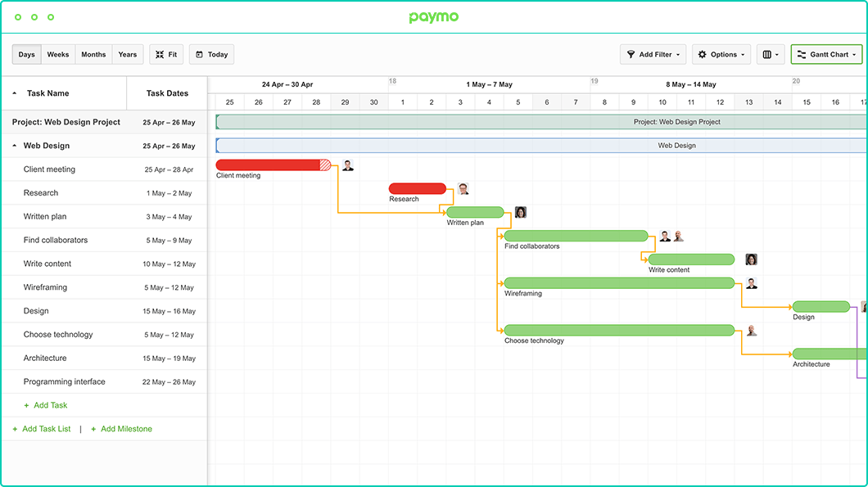
Task: Select the Write content task row
Action: click(105, 264)
